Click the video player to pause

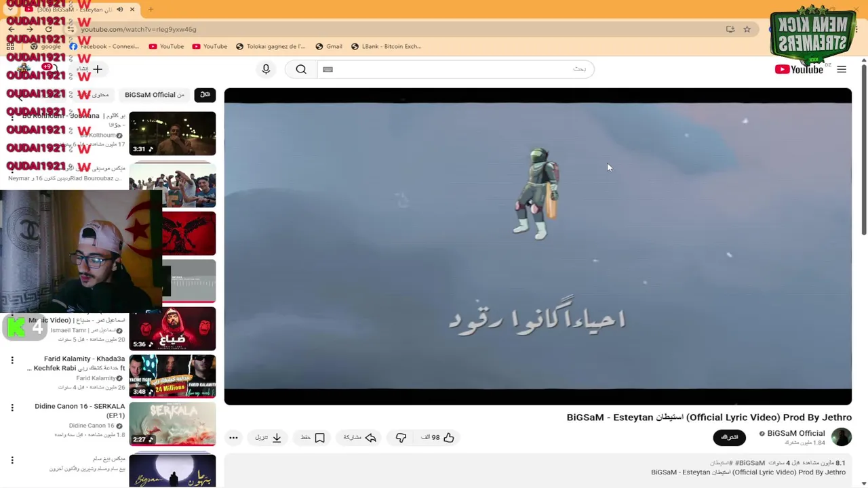click(x=538, y=246)
